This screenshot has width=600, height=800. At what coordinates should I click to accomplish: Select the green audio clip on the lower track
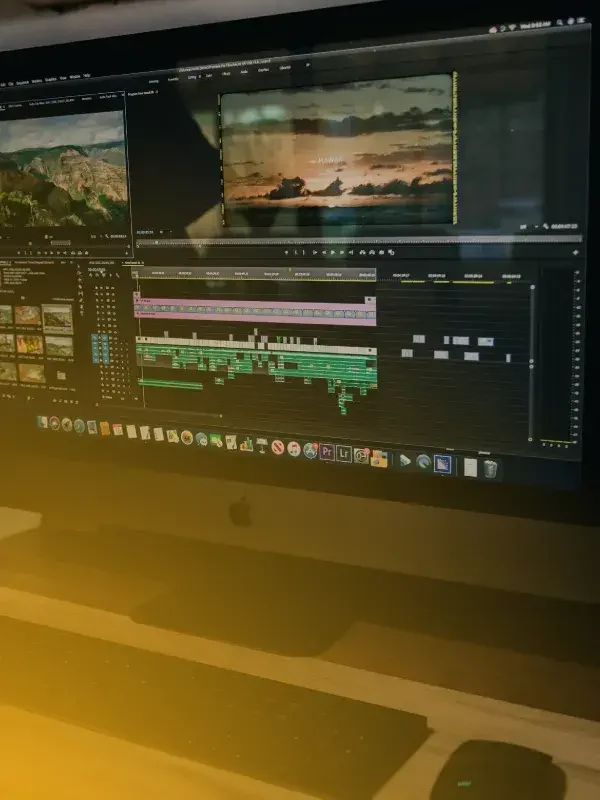170,384
